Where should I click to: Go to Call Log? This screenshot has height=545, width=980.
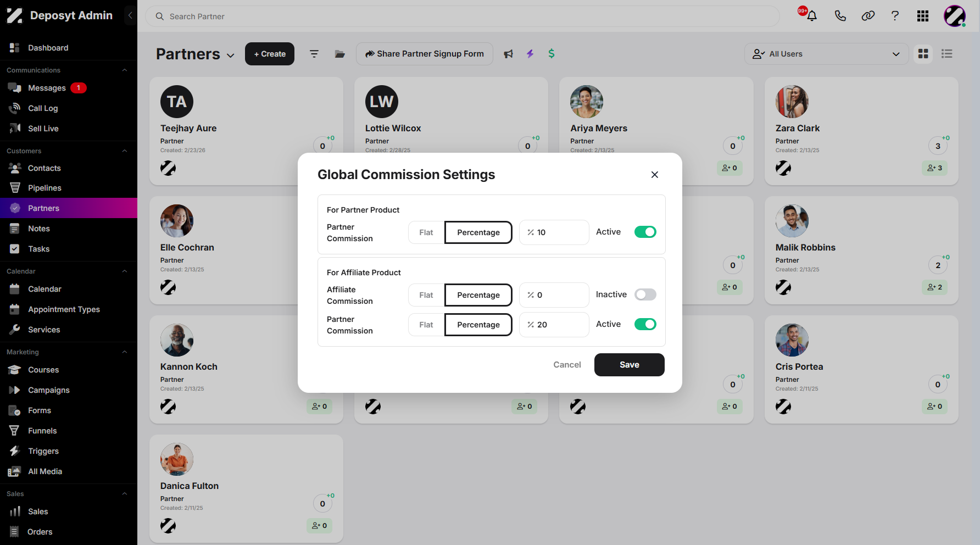coord(69,108)
